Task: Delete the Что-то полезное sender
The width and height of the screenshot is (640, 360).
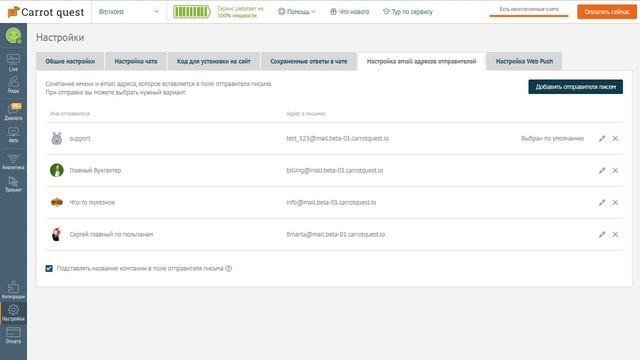Action: pos(615,202)
